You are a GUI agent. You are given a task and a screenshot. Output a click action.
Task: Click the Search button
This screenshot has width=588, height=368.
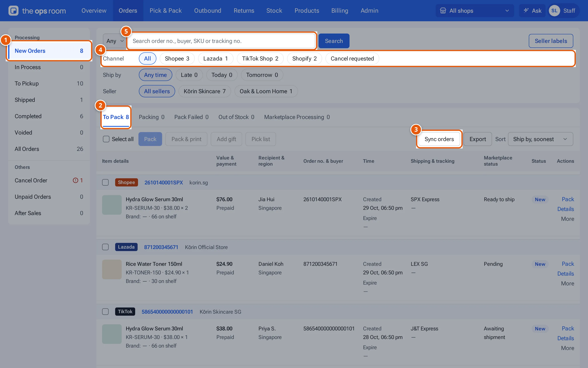tap(334, 41)
